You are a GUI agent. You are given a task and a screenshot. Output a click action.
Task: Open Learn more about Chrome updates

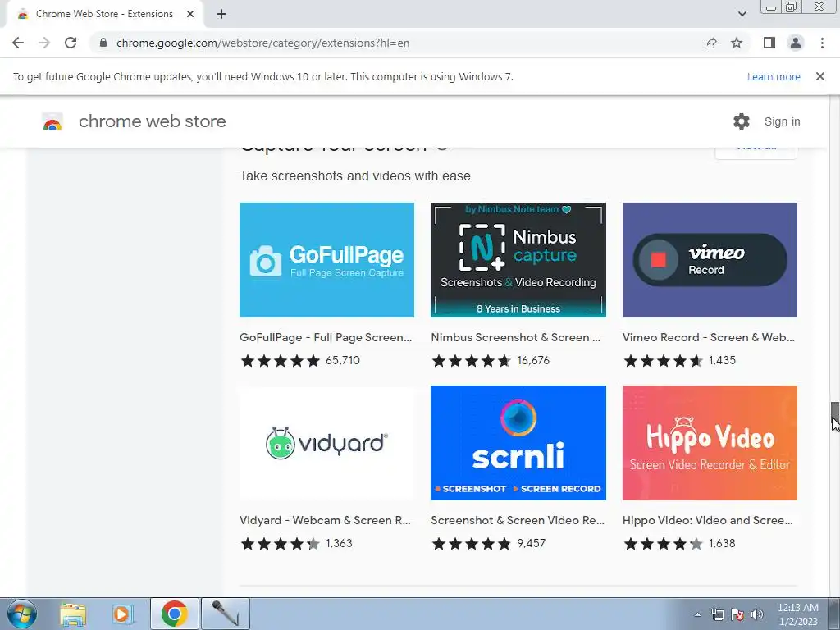click(774, 76)
